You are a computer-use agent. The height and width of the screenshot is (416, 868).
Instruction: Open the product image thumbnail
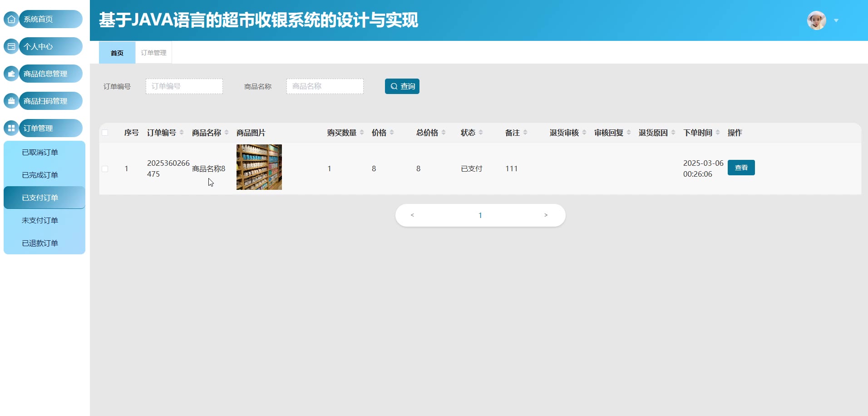pos(259,167)
